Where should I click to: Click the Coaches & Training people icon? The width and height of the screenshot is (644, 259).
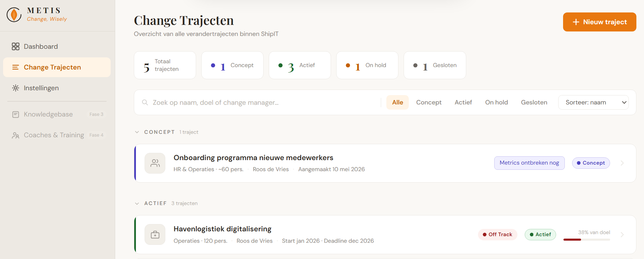pos(16,135)
